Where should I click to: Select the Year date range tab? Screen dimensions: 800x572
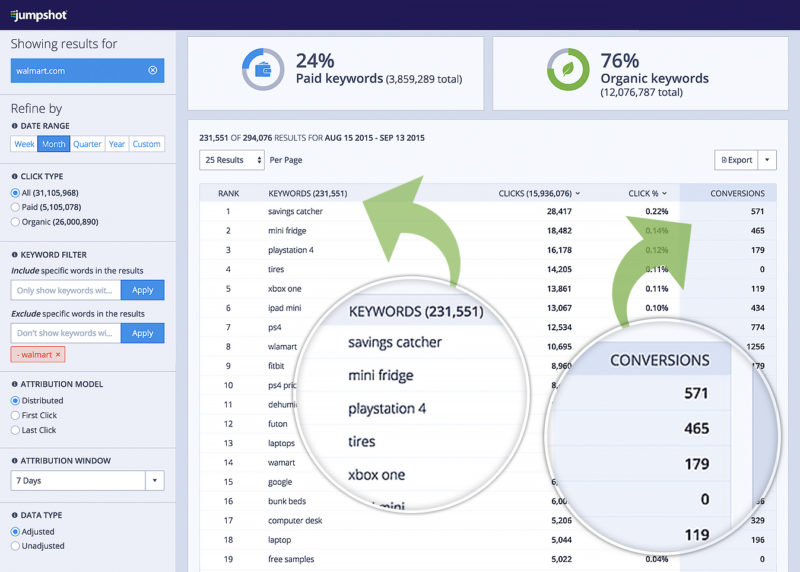(117, 144)
